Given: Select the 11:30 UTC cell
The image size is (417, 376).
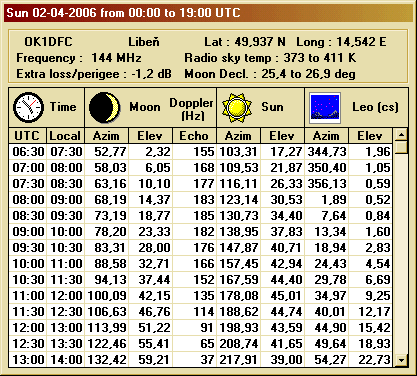Looking at the screenshot, I should coord(28,312).
